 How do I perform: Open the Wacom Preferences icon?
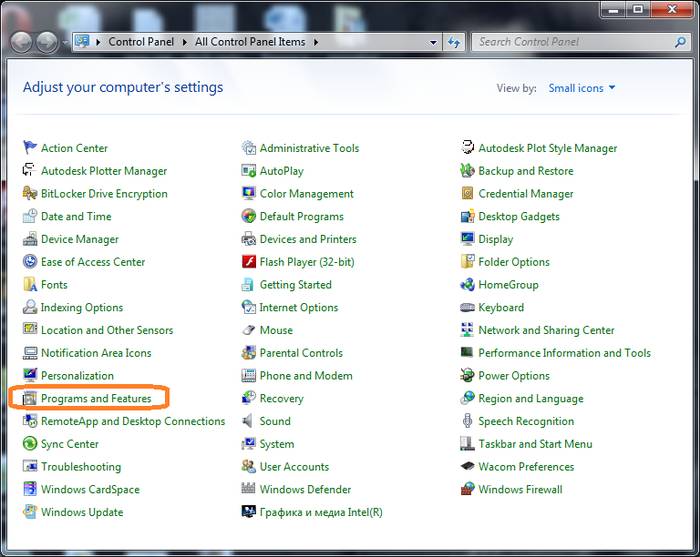467,467
